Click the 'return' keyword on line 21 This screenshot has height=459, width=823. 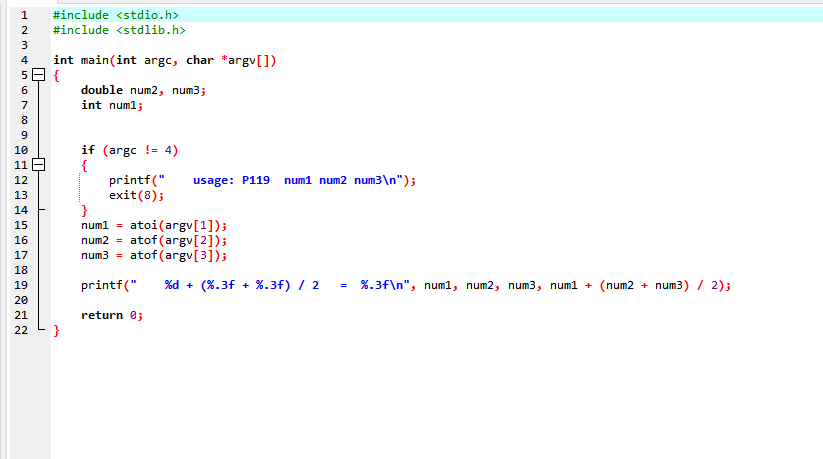102,315
